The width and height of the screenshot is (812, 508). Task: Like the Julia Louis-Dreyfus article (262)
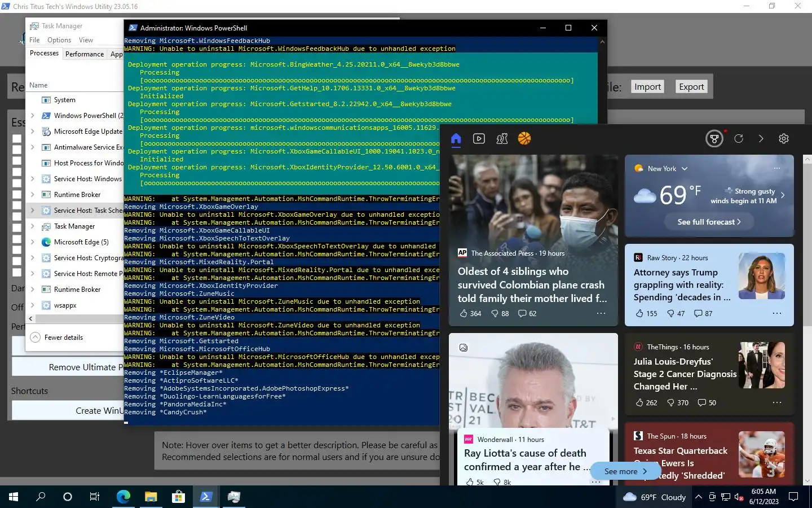click(x=646, y=402)
